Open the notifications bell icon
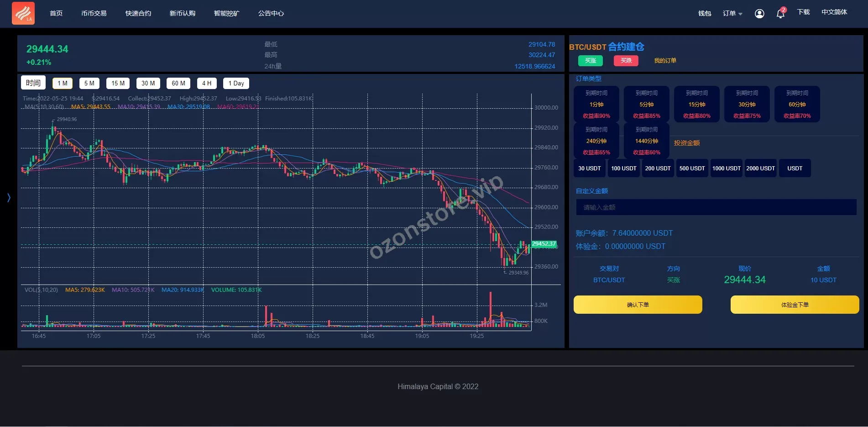Image resolution: width=868 pixels, height=427 pixels. [780, 14]
